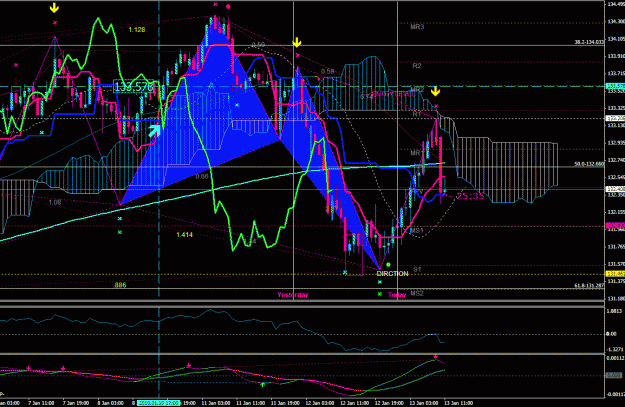Click the 1.08 ratio label
Viewport: 625px width, 407px height.
(x=55, y=203)
